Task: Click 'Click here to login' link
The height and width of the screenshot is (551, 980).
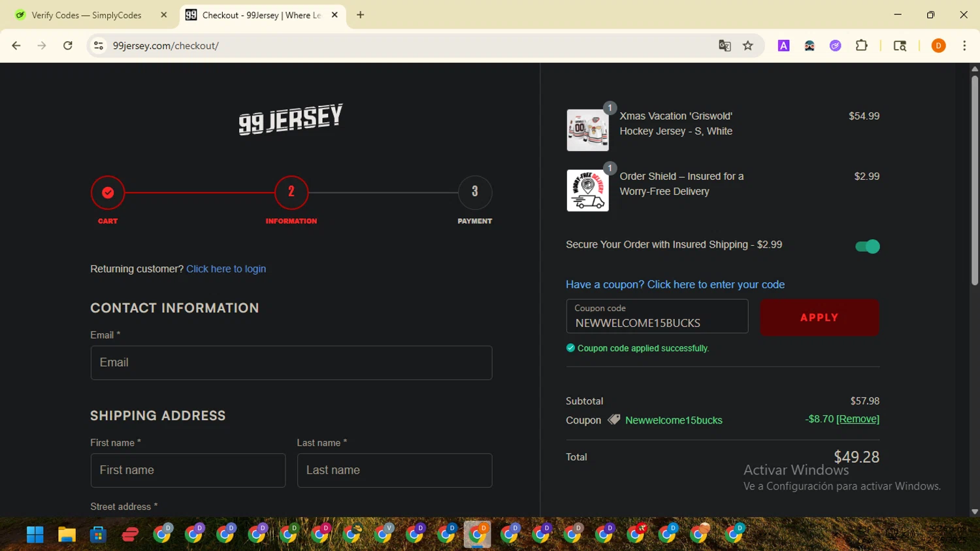Action: coord(226,269)
